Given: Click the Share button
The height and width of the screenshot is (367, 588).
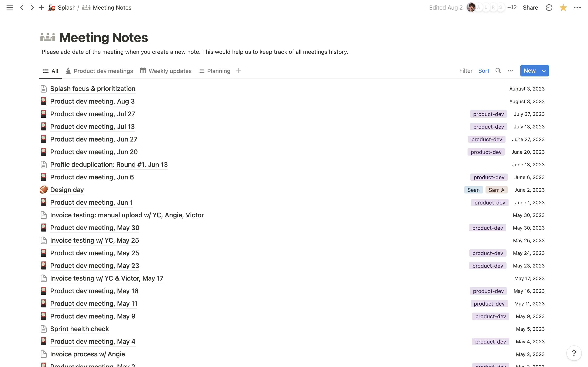Looking at the screenshot, I should 530,8.
